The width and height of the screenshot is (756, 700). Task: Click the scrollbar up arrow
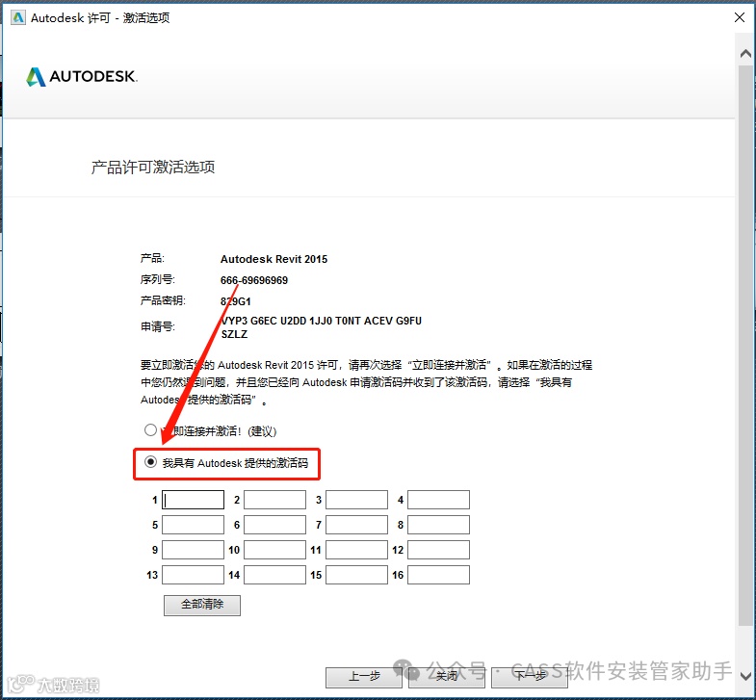click(745, 54)
